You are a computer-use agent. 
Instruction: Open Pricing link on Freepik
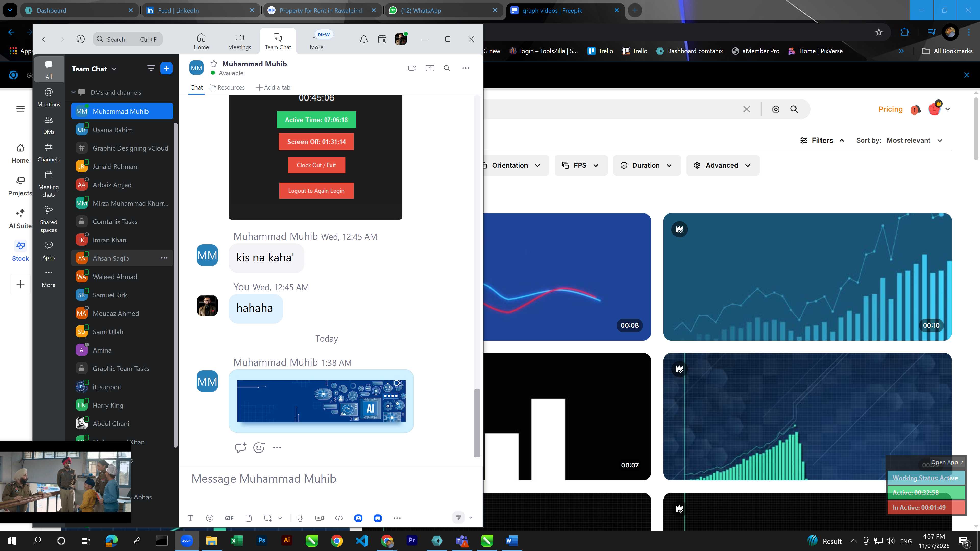(890, 109)
